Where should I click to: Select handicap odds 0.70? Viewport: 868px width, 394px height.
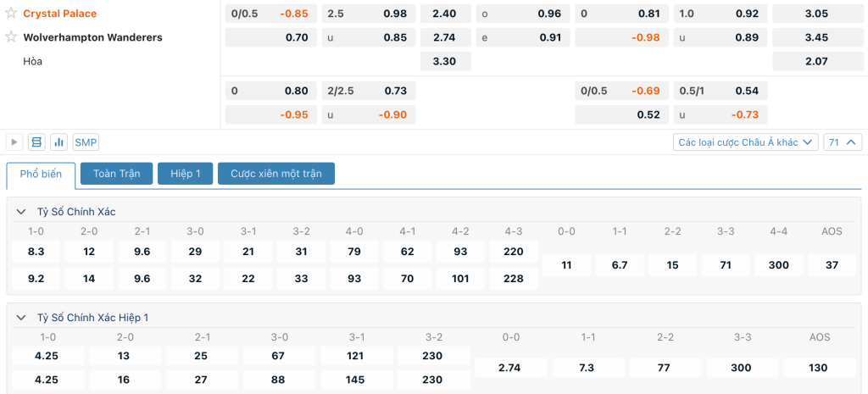[x=271, y=37]
